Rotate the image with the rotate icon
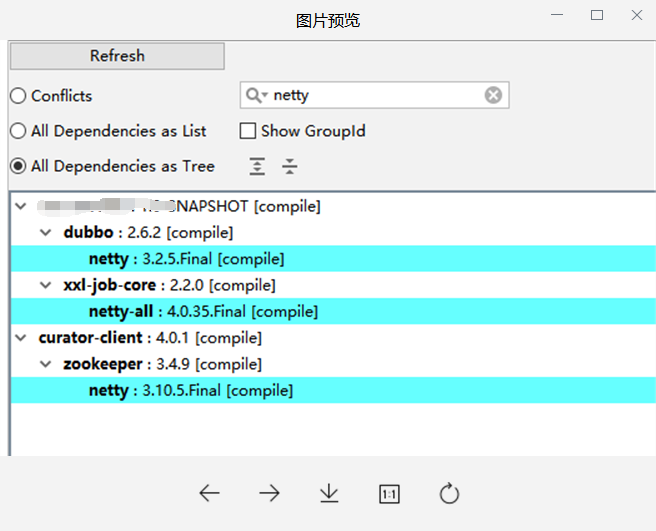The image size is (656, 531). (449, 493)
